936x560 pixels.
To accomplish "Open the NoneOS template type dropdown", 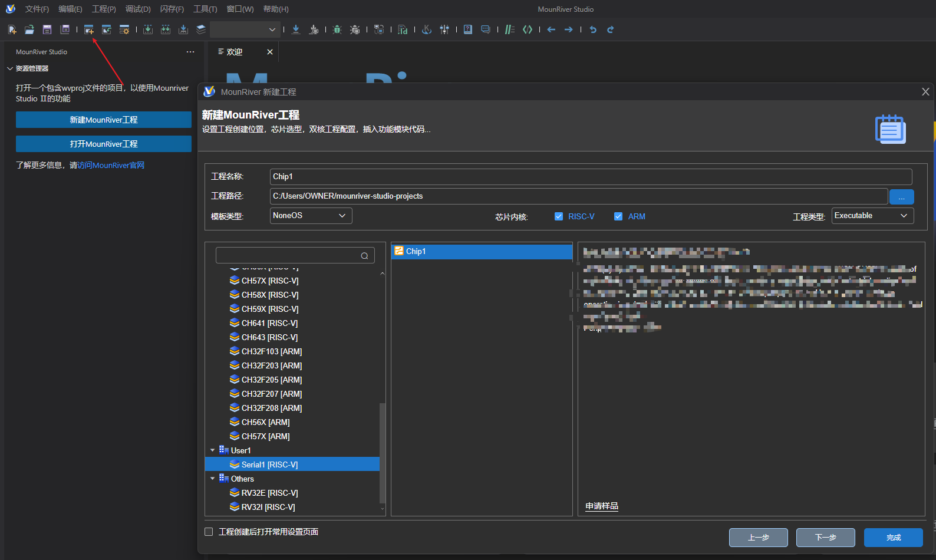I will coord(311,216).
